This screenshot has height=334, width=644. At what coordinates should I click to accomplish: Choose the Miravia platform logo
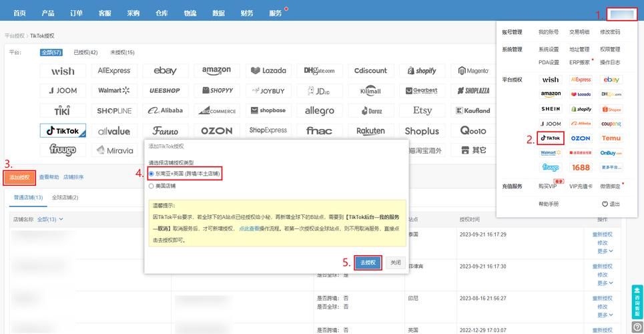pyautogui.click(x=114, y=150)
